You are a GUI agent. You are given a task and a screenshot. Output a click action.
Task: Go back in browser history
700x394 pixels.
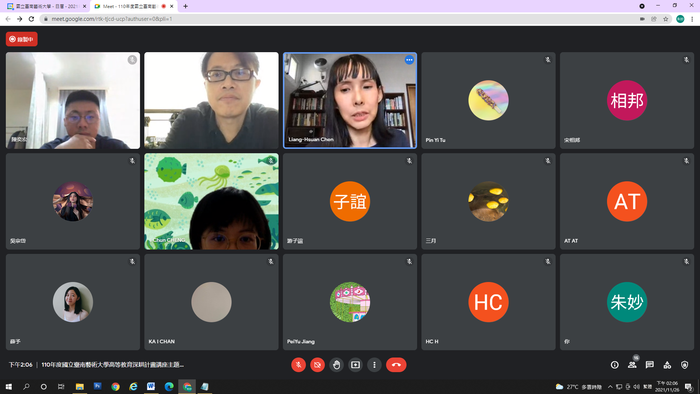(8, 19)
